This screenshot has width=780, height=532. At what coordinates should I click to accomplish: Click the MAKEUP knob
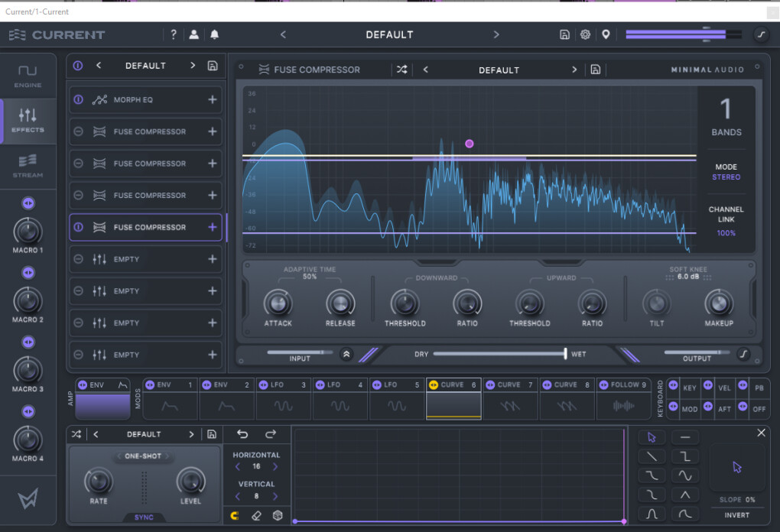pyautogui.click(x=719, y=303)
